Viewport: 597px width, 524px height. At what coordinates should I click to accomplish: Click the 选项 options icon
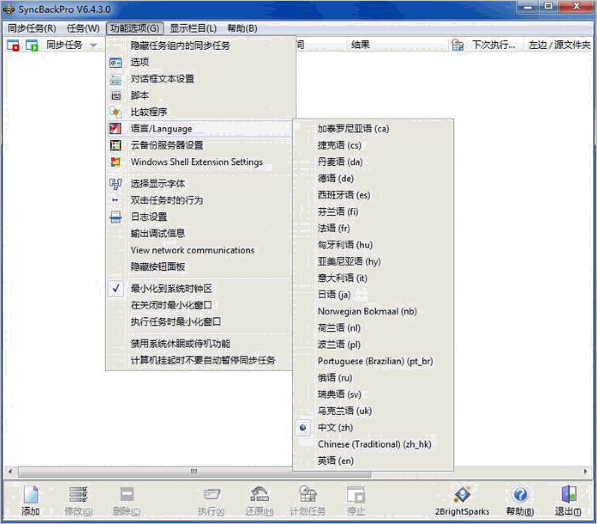pos(116,62)
